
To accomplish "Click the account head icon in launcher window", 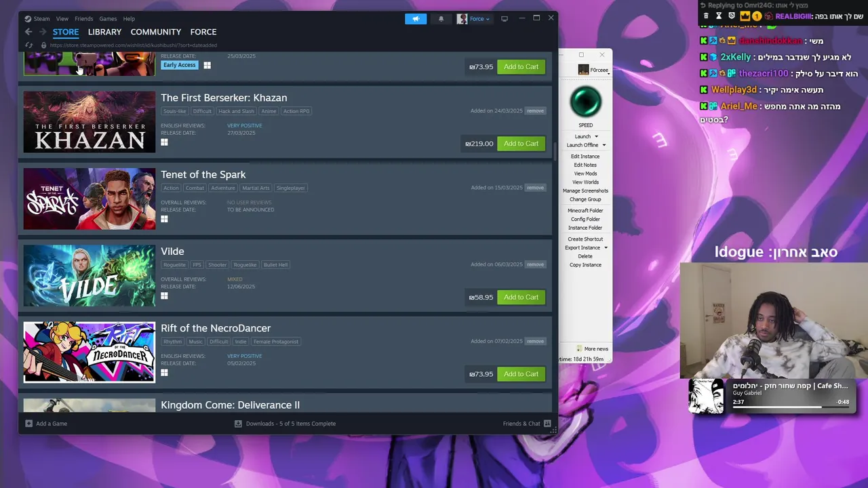I will tap(583, 70).
